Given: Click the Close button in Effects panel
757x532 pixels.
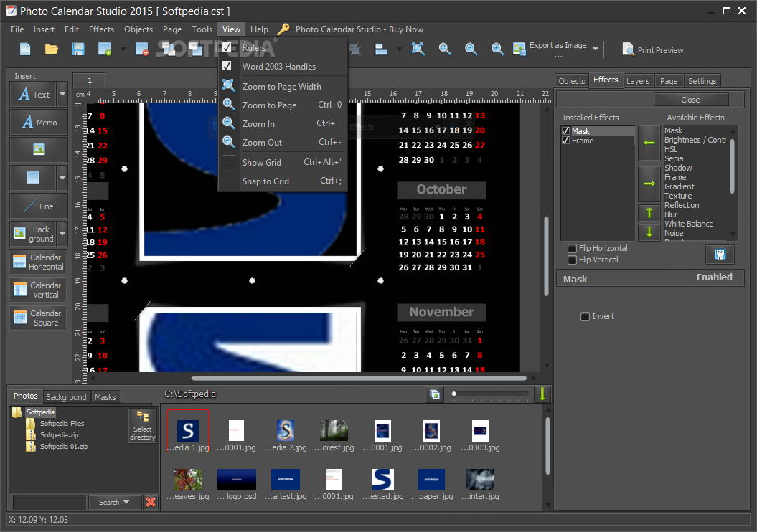Looking at the screenshot, I should 690,100.
